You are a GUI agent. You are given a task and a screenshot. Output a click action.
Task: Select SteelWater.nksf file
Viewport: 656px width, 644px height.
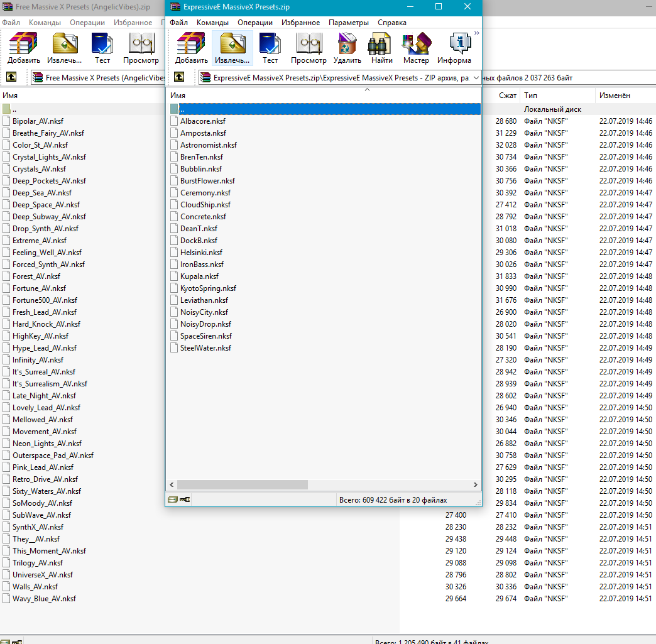coord(205,347)
